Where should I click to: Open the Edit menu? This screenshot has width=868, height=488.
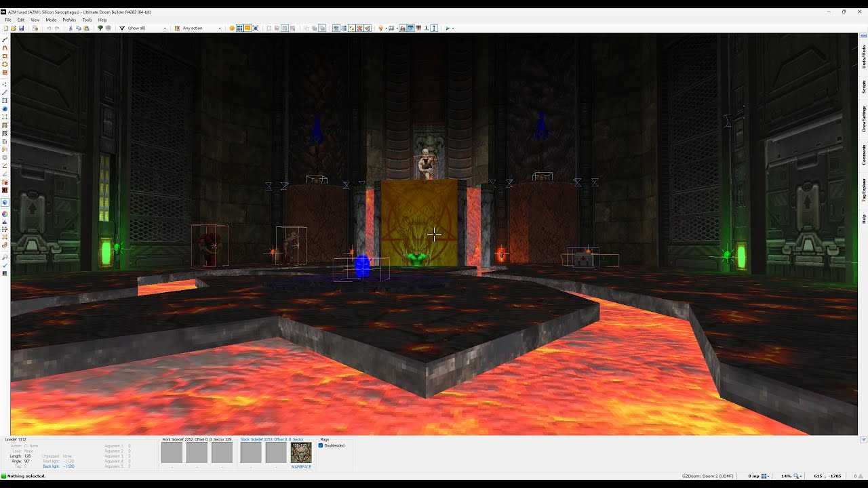(21, 20)
